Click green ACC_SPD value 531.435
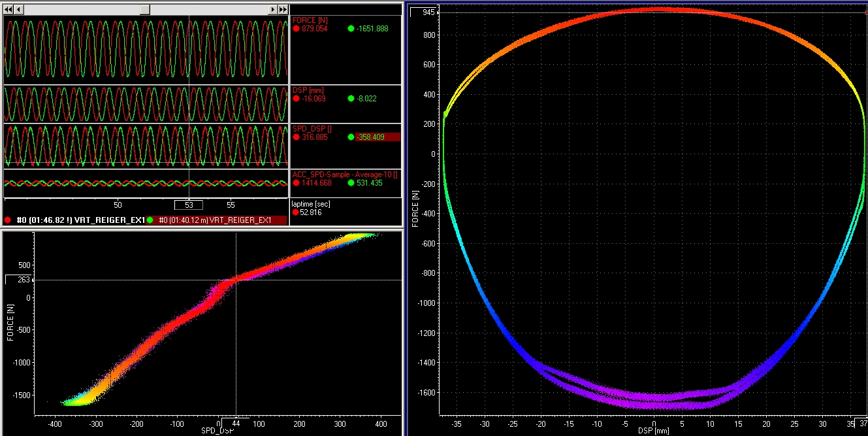The width and height of the screenshot is (868, 436). 369,182
